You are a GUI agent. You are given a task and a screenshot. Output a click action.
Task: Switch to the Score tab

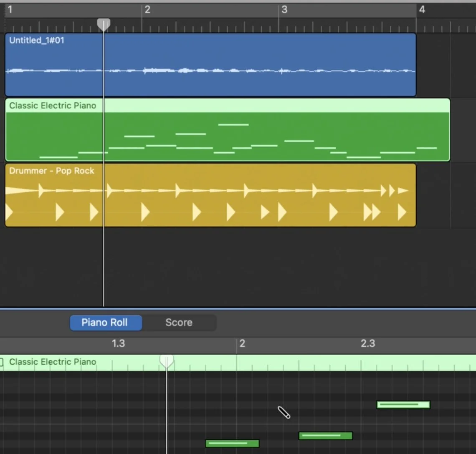[179, 322]
